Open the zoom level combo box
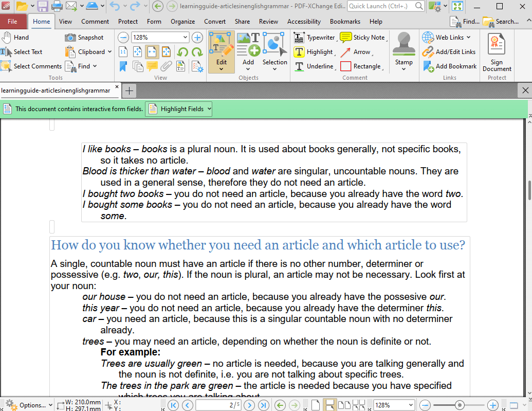 pyautogui.click(x=160, y=38)
